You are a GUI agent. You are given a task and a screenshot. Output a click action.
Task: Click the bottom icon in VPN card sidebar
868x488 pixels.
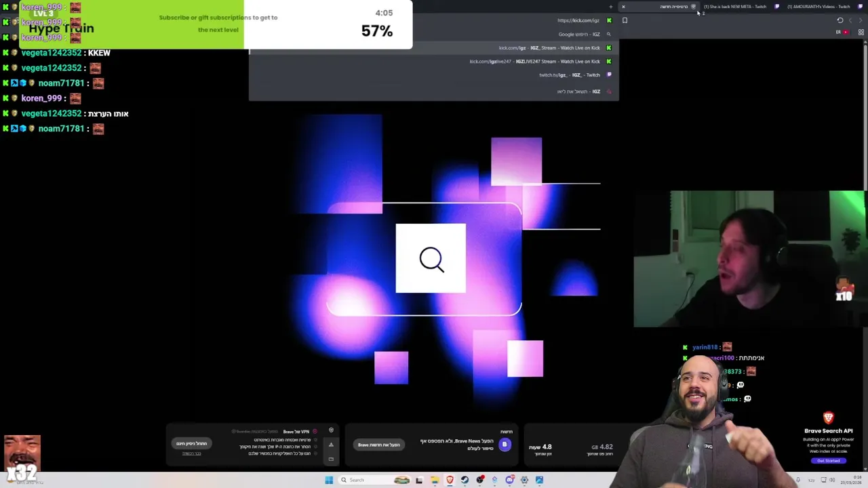(x=331, y=459)
